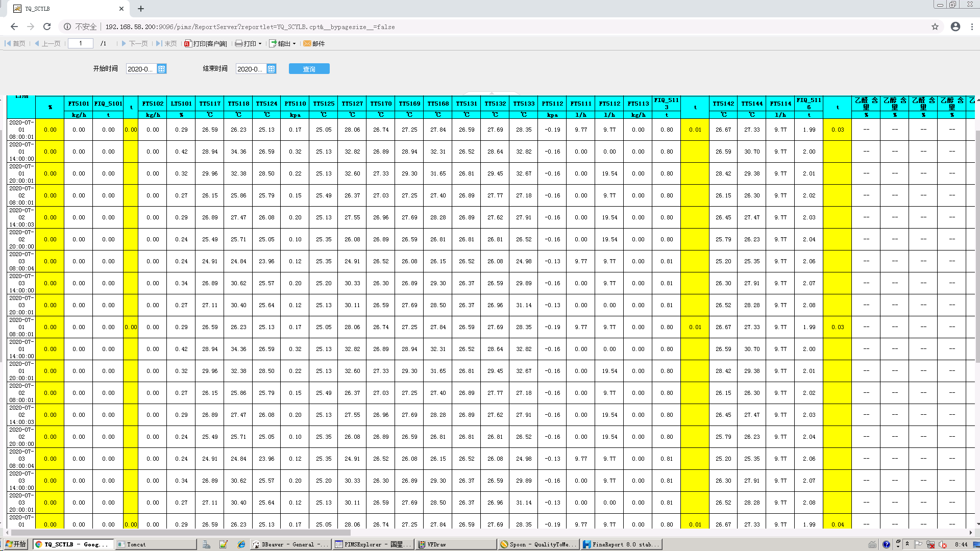The height and width of the screenshot is (551, 980).
Task: Click the end time (结束时间) date field
Action: click(x=251, y=69)
